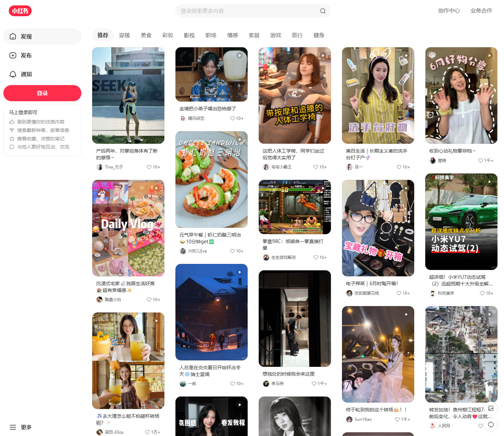Select the 旅行 category tab
The height and width of the screenshot is (436, 504).
point(297,35)
